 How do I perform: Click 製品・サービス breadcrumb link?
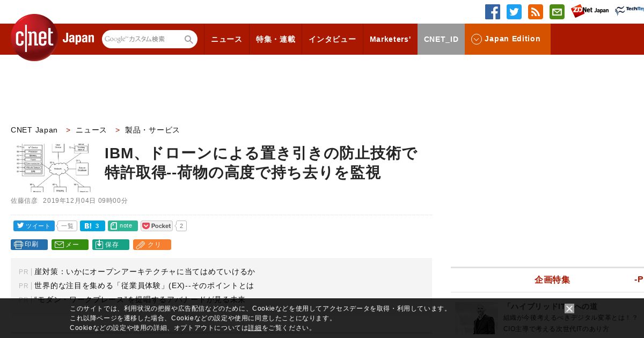(x=152, y=130)
